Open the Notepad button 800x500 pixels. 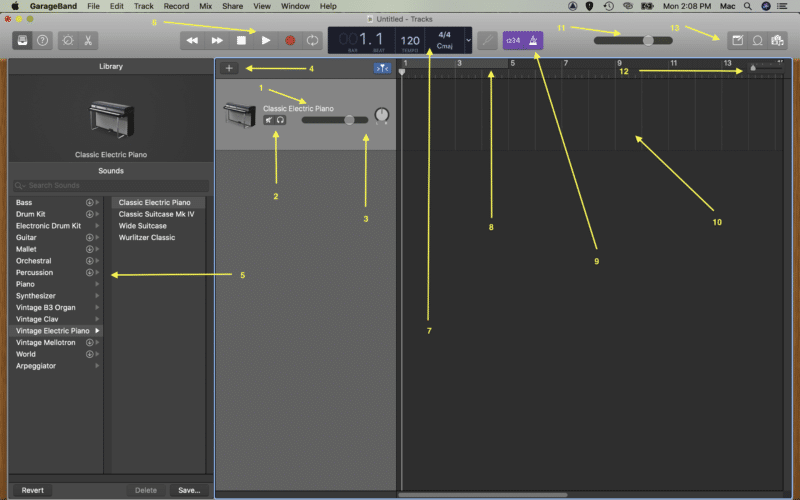[737, 40]
